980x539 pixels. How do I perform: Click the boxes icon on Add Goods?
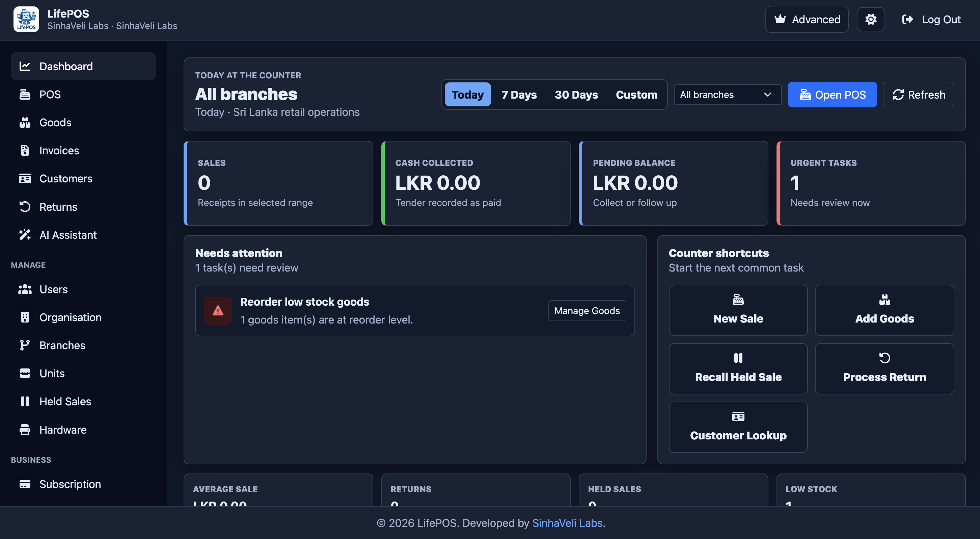coord(884,300)
